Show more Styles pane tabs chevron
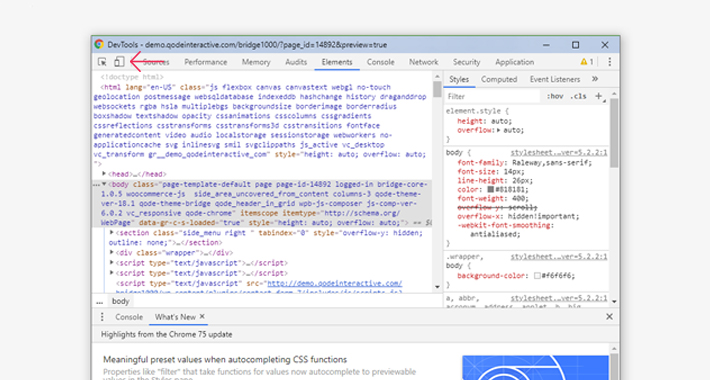The image size is (710, 380). 595,79
